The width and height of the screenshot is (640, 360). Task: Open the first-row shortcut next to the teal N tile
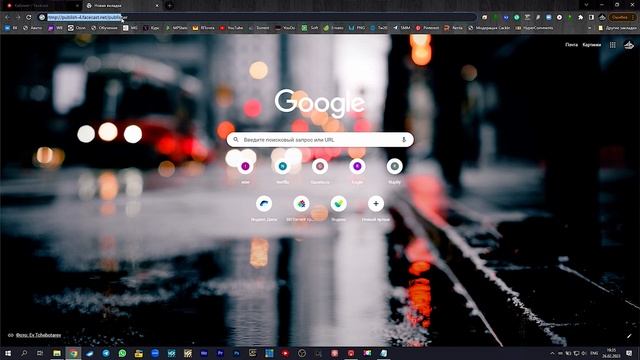320,167
